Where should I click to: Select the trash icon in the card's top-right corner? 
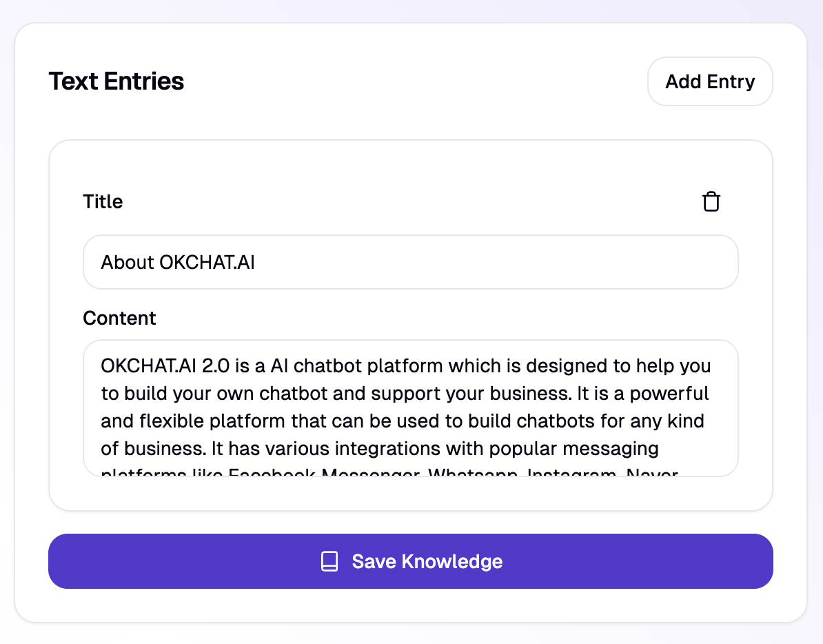(x=711, y=201)
